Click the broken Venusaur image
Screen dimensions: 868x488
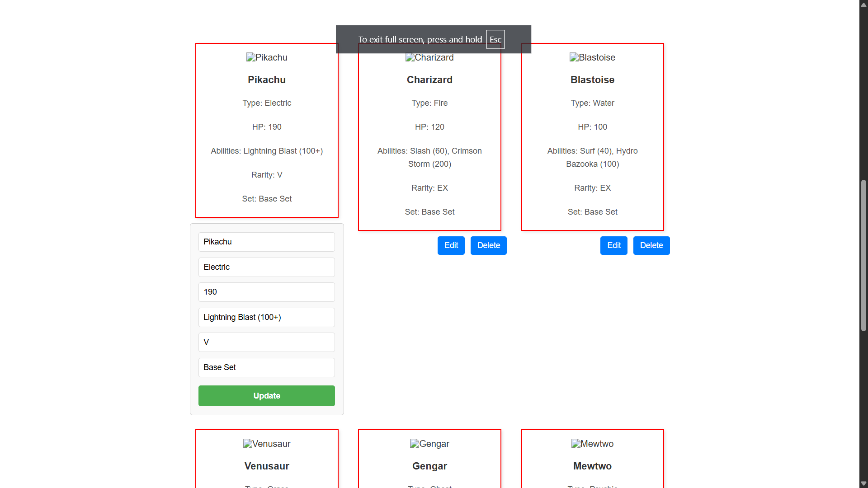coord(267,444)
